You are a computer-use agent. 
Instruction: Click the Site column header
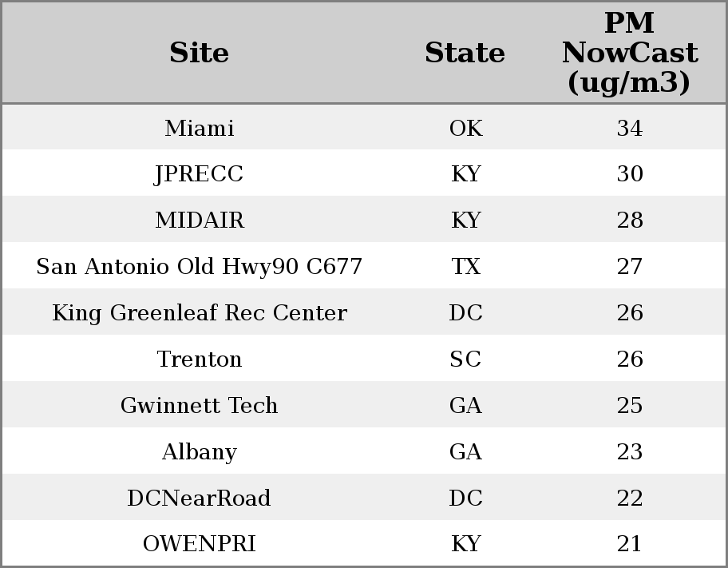(199, 54)
